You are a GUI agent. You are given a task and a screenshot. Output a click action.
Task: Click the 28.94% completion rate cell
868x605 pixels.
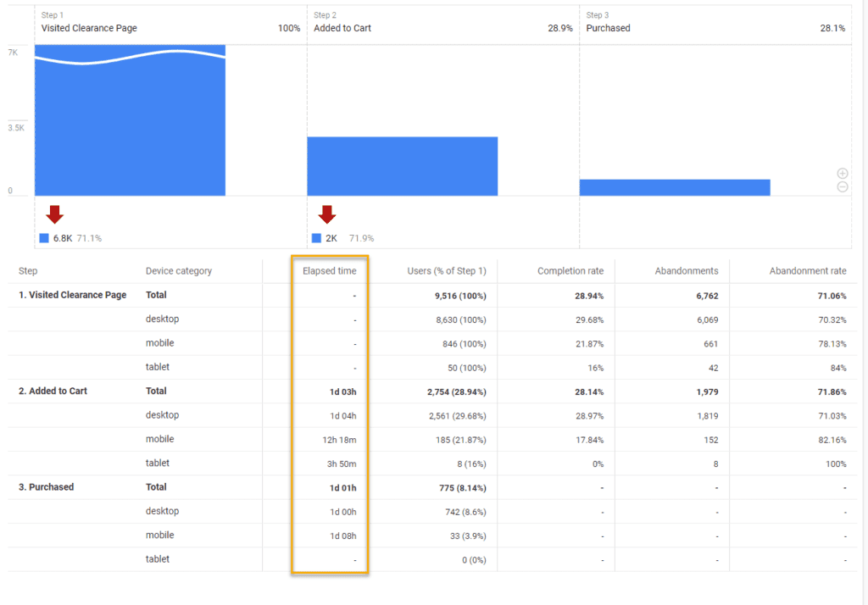pos(589,296)
